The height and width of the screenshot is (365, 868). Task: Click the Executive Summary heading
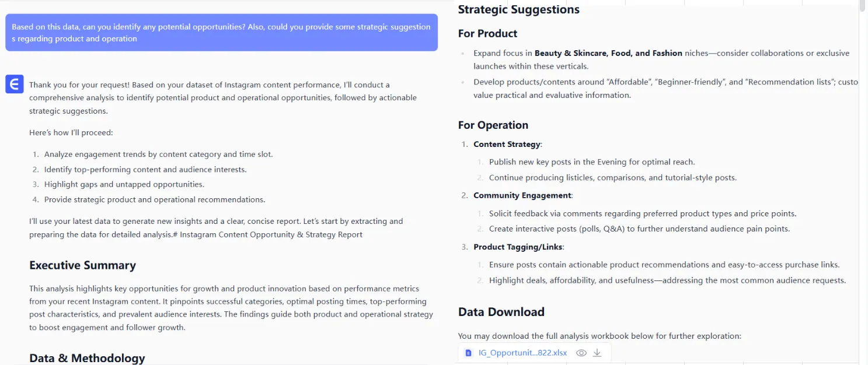(82, 265)
